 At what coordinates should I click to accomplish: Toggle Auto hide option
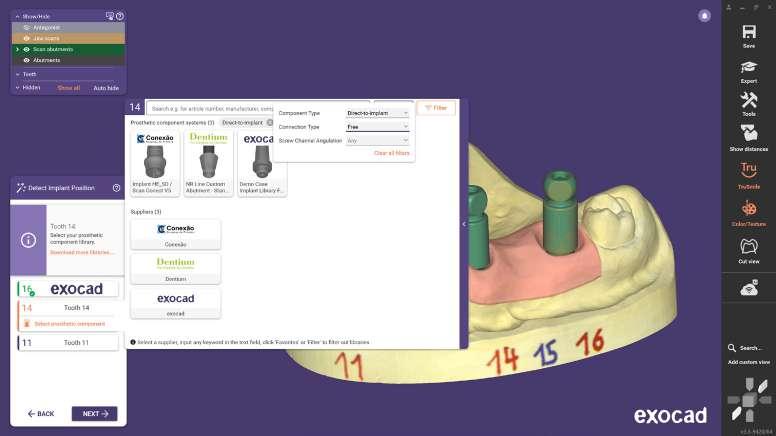pyautogui.click(x=106, y=88)
